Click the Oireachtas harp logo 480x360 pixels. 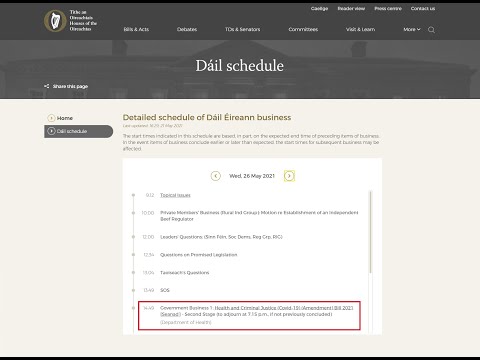55,21
